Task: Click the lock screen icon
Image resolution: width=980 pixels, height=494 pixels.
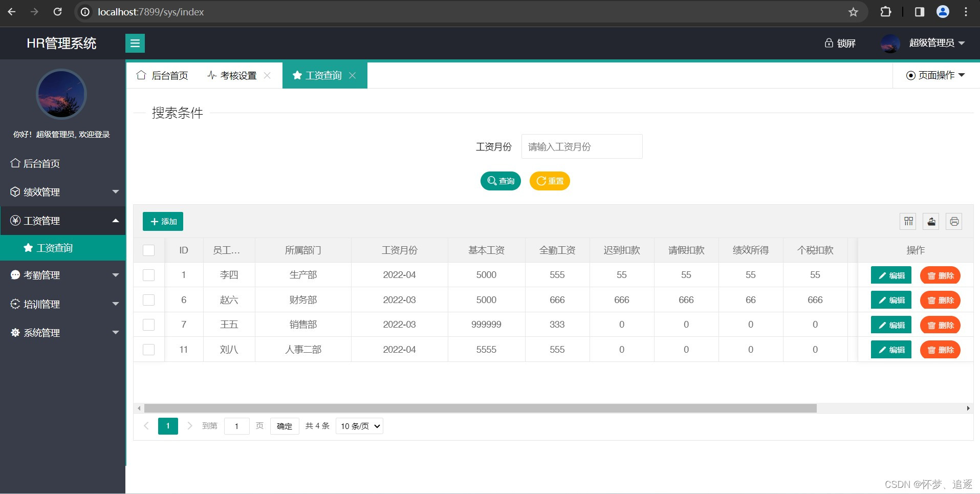Action: (829, 43)
